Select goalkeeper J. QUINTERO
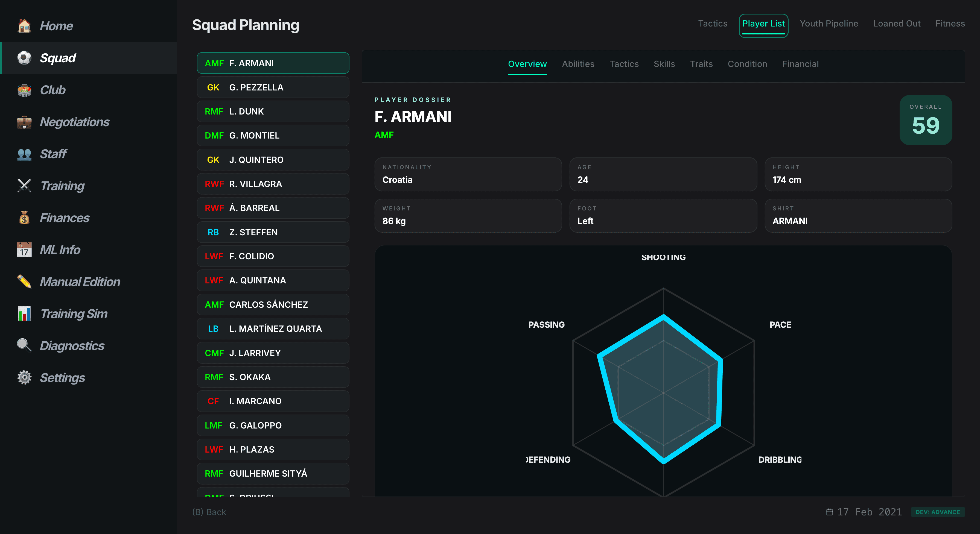Screen dimensions: 980x534 [273, 159]
